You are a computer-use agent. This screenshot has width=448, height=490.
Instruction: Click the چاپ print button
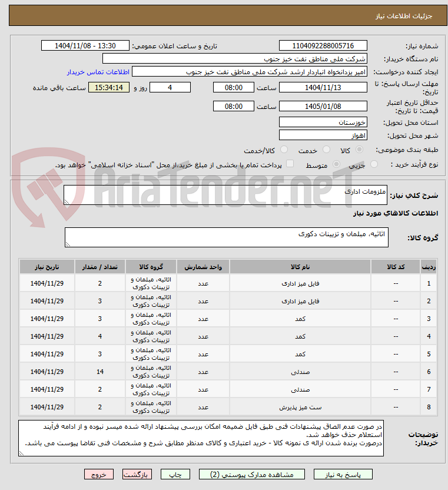[175, 474]
